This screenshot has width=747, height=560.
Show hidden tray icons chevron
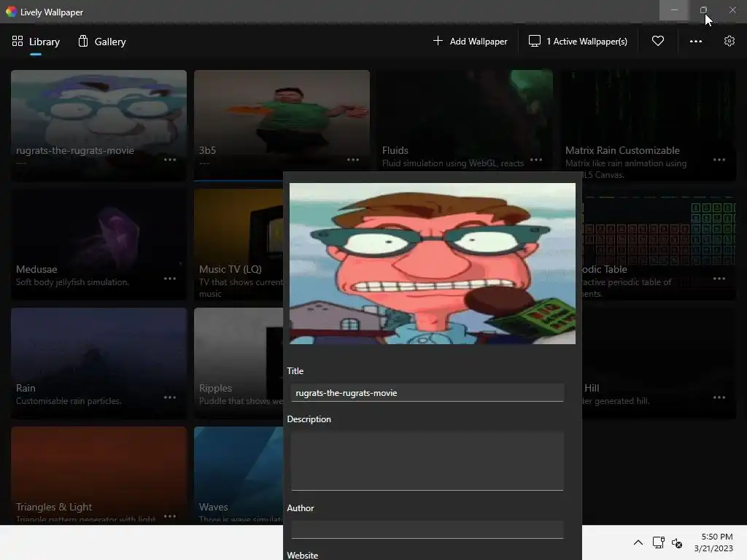(x=638, y=542)
